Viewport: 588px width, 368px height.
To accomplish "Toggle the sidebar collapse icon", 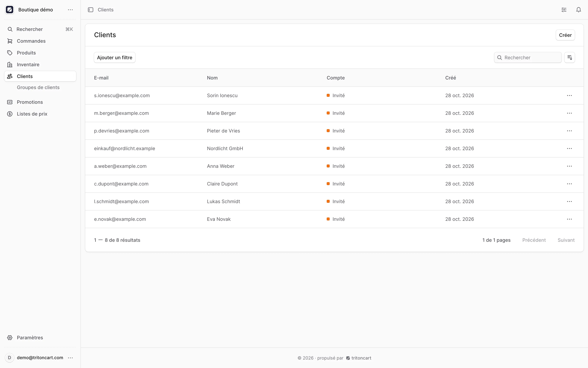I will coord(91,10).
